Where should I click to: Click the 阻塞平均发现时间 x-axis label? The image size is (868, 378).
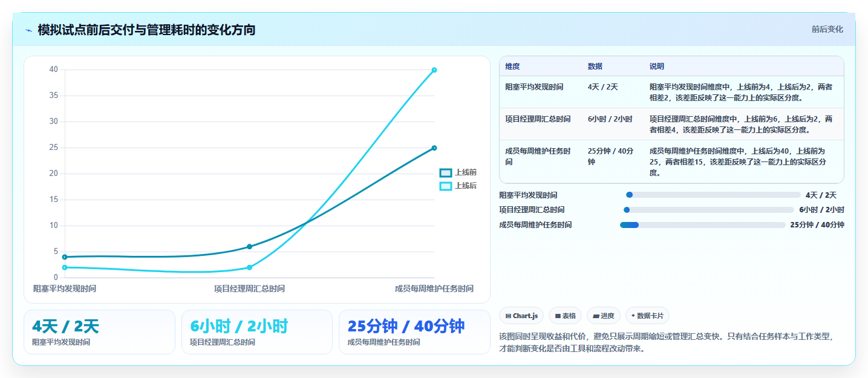pyautogui.click(x=65, y=288)
